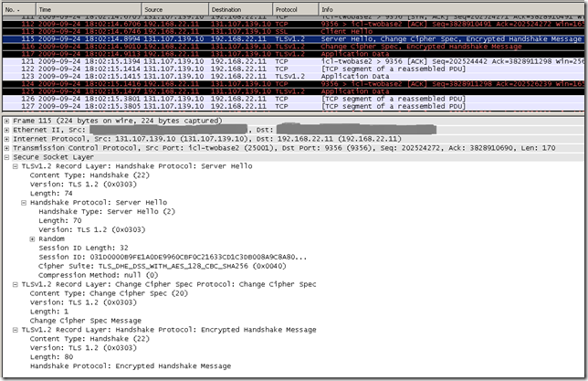Select packet 117 Application Data row
Image resolution: width=588 pixels, height=381 pixels.
click(x=293, y=54)
